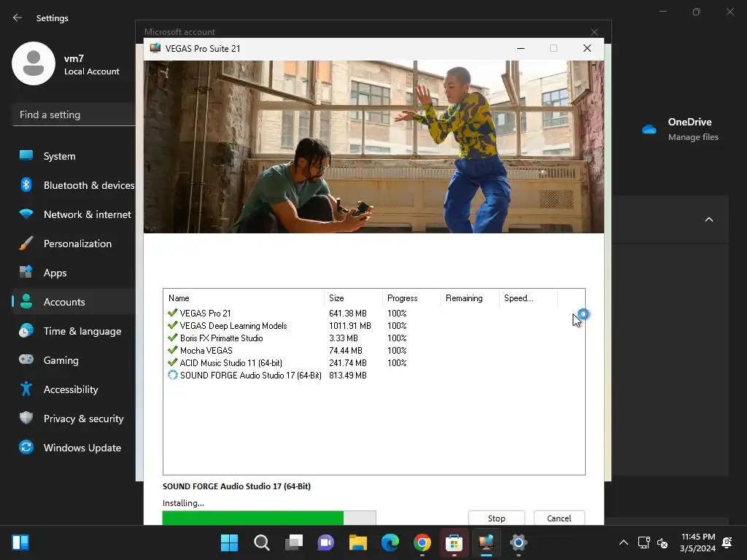Open File Explorer from taskbar

tap(357, 542)
